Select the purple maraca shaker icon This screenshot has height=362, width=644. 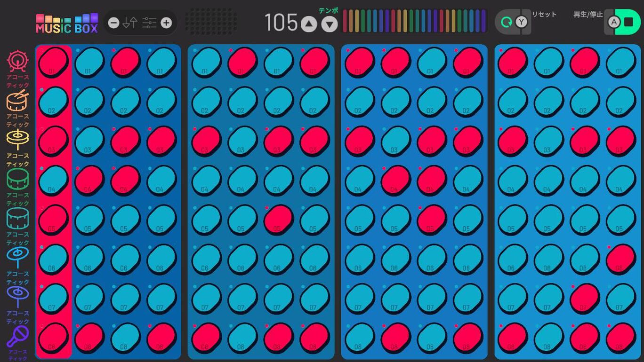pyautogui.click(x=17, y=337)
